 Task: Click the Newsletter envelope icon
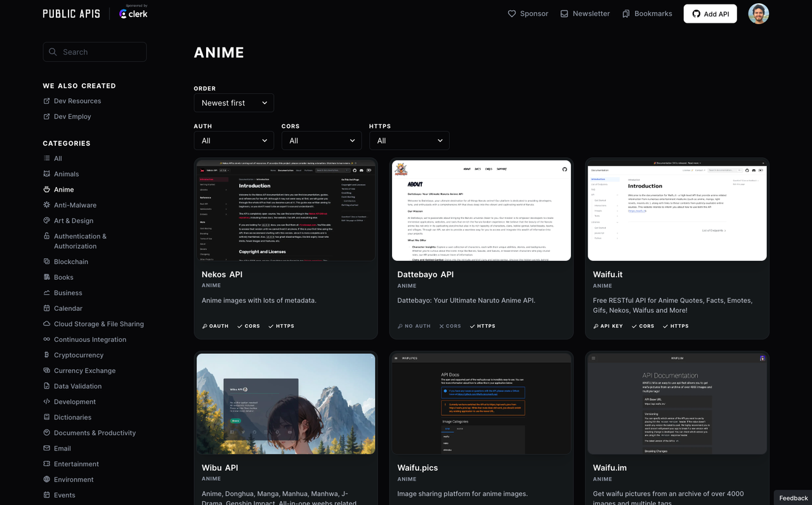[563, 13]
